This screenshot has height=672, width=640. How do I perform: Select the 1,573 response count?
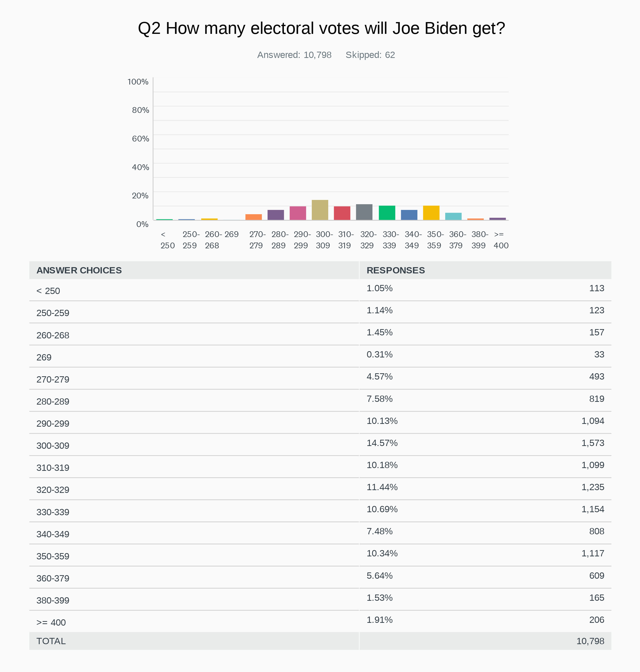pos(592,443)
